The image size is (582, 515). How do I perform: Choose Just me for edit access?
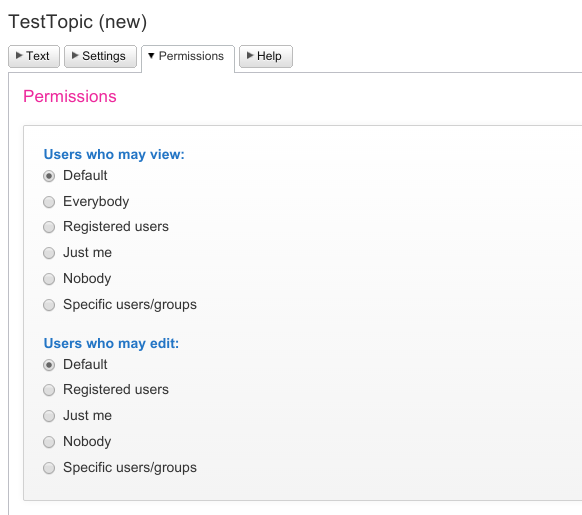point(49,416)
